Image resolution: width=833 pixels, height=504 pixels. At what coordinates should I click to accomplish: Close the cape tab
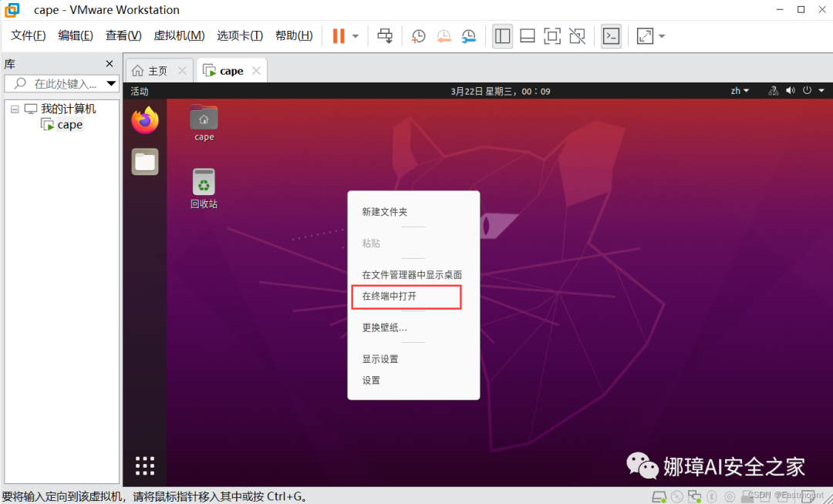coord(256,71)
